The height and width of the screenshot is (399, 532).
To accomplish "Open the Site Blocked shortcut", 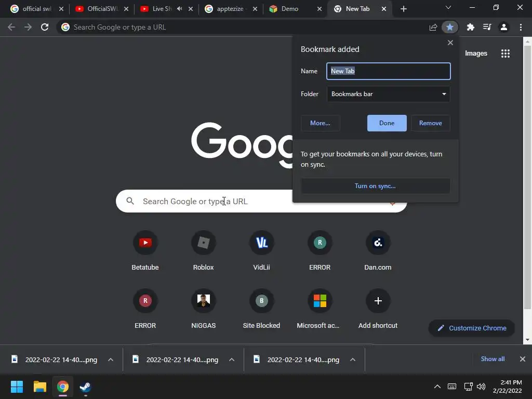I will (x=262, y=309).
